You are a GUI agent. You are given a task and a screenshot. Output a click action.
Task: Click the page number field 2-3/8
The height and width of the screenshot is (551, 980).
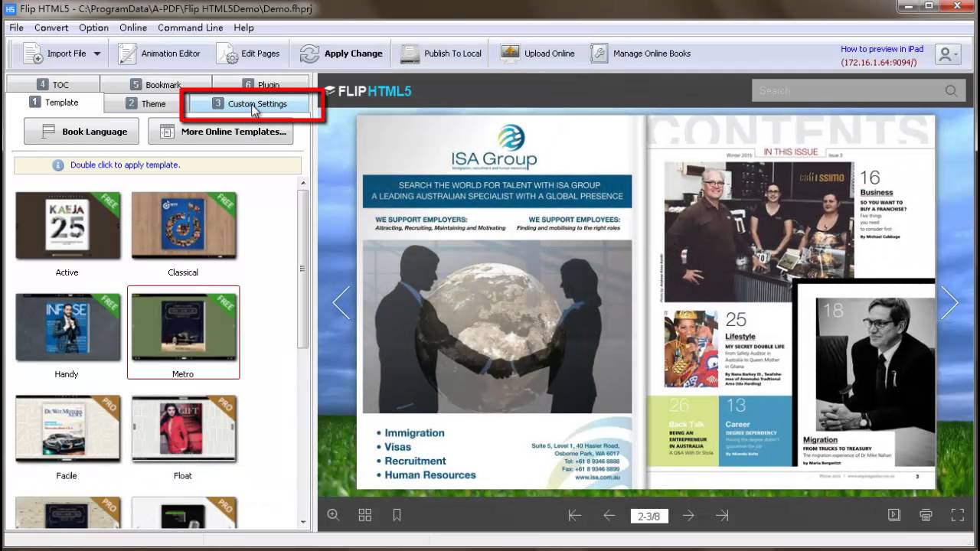coord(648,516)
